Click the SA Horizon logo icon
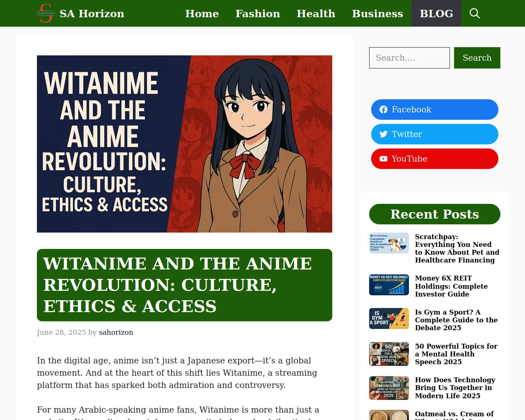525x420 pixels. tap(46, 13)
